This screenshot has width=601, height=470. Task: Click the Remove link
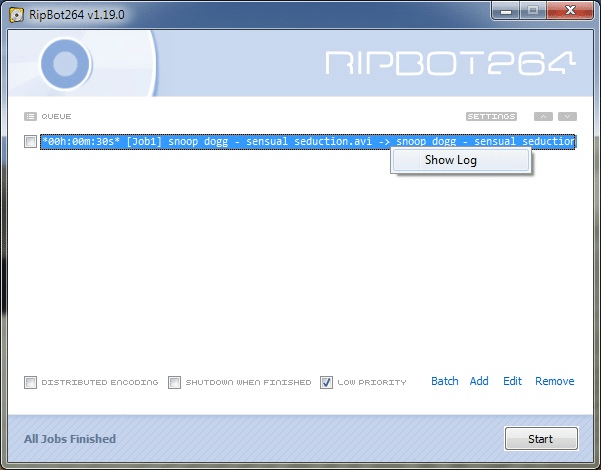pyautogui.click(x=555, y=381)
